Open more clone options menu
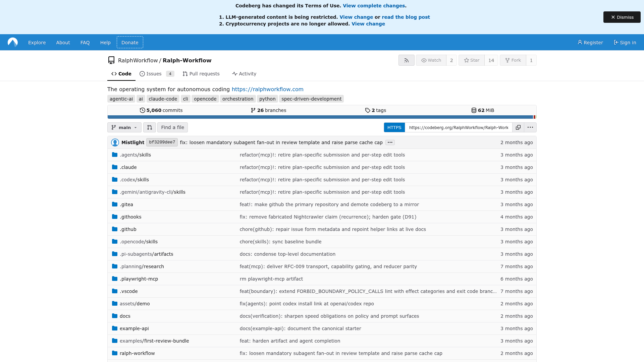This screenshot has width=644, height=362. [x=530, y=127]
